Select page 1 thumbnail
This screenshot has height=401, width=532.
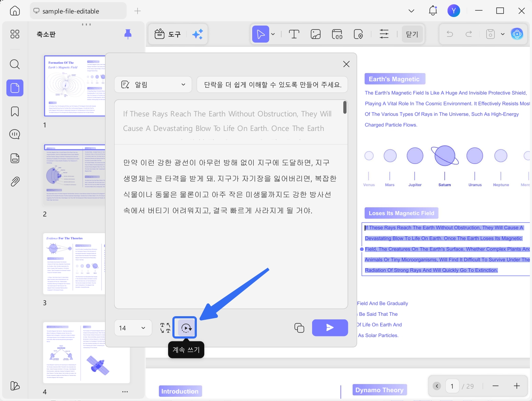coord(75,86)
